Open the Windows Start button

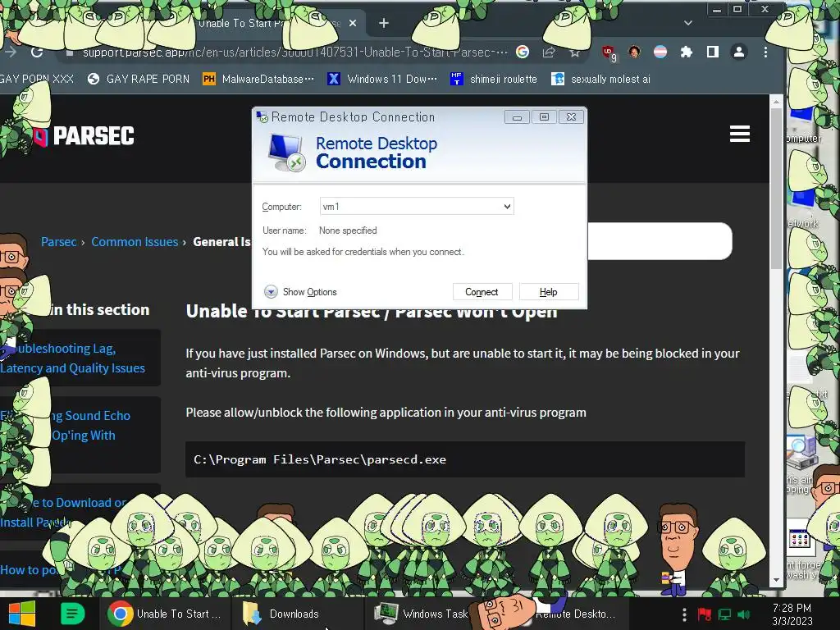21,614
